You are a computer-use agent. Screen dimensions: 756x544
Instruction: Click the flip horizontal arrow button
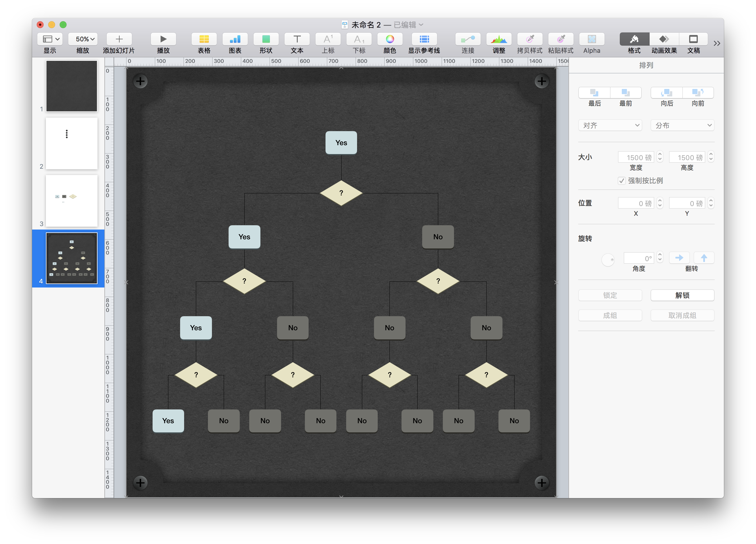click(679, 258)
